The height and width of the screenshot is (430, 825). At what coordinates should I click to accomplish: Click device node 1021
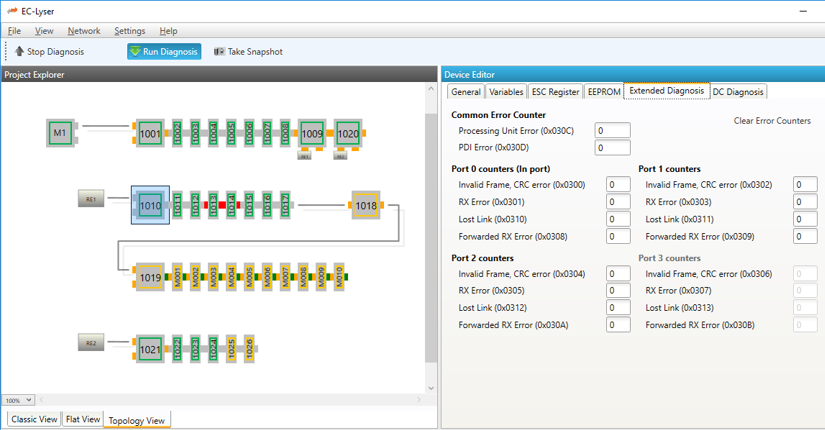[150, 349]
